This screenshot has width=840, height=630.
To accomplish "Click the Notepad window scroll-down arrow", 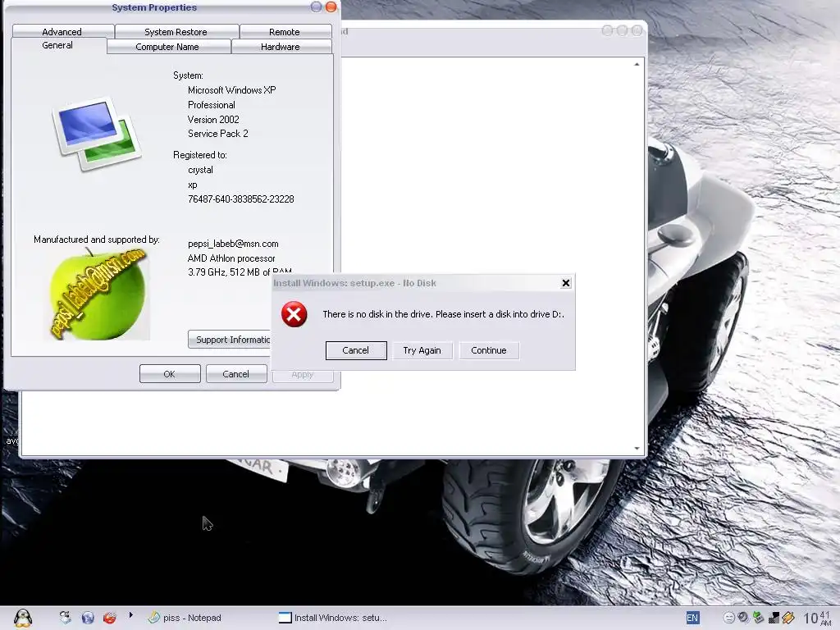I will [x=637, y=449].
